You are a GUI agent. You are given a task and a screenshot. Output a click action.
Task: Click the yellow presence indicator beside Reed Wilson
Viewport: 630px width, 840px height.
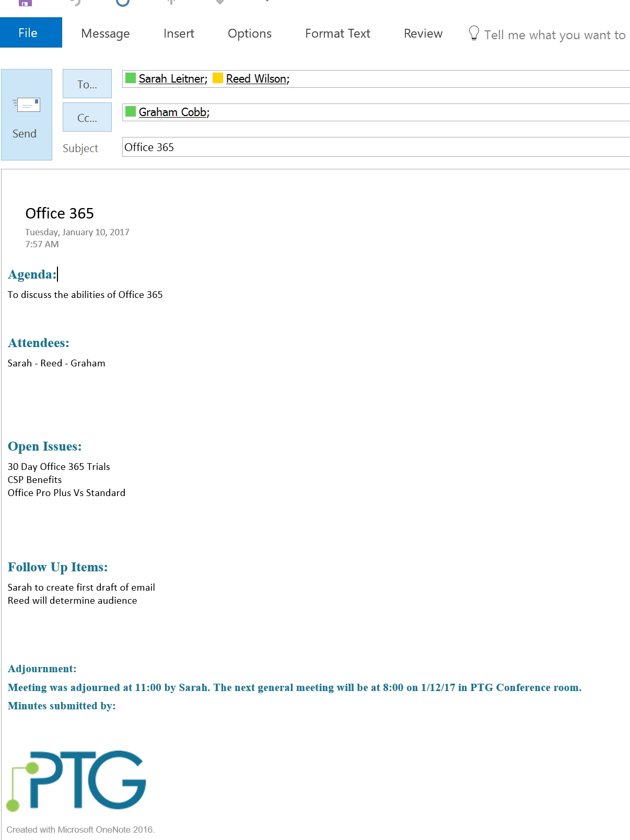tap(218, 78)
